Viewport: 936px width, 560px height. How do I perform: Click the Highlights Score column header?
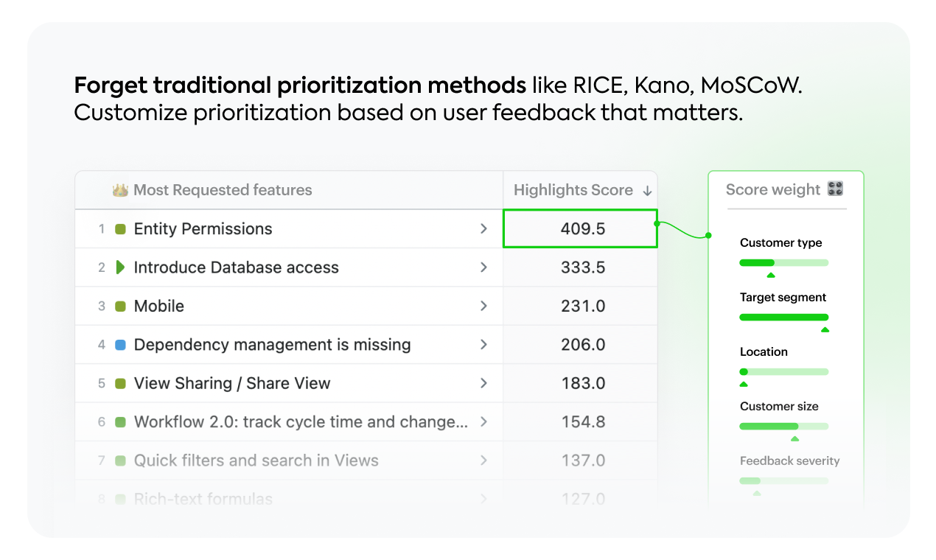pos(581,190)
